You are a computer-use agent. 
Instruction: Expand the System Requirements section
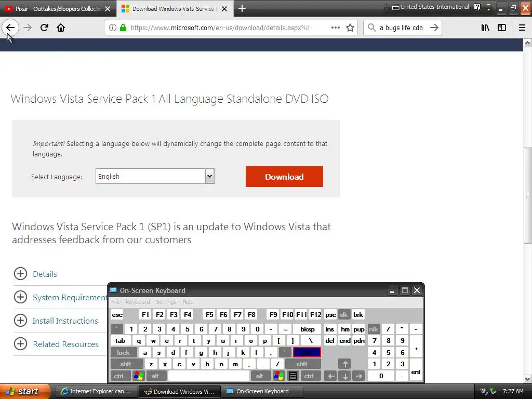[20, 297]
